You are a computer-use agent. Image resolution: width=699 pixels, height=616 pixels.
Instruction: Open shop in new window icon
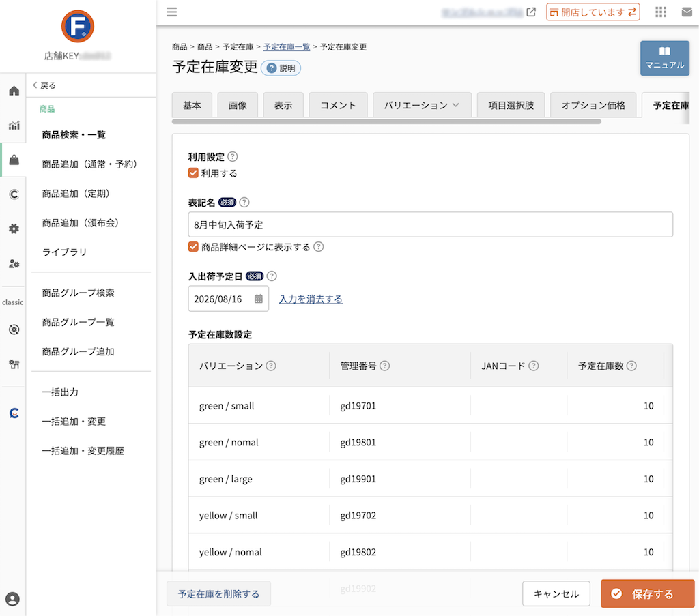pos(531,12)
